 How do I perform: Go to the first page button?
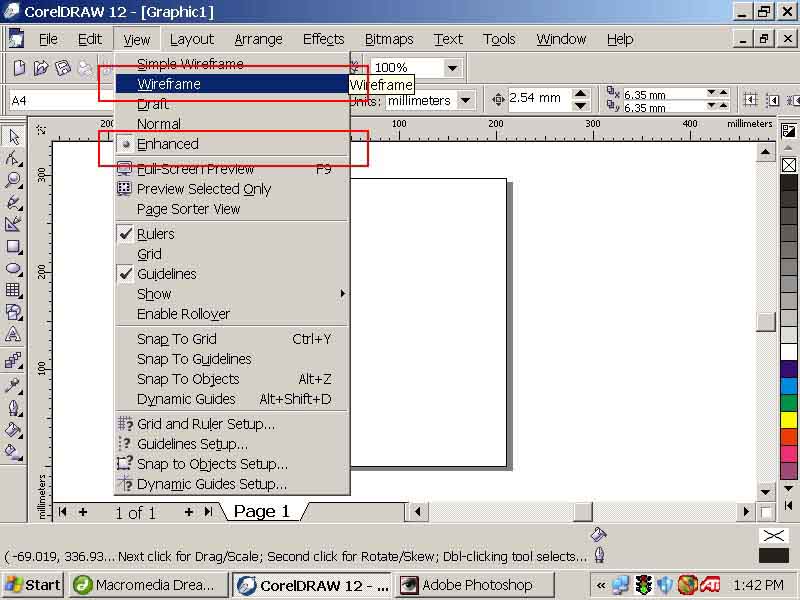62,512
